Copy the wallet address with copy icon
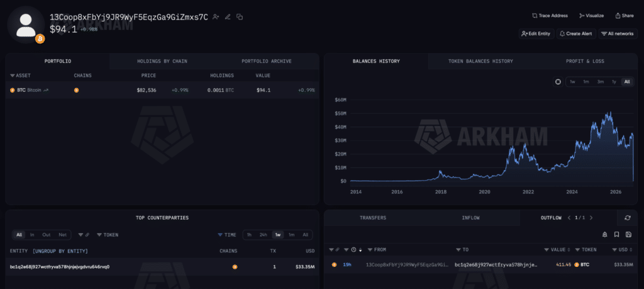Viewport: 644px width, 289px height. coord(240,17)
